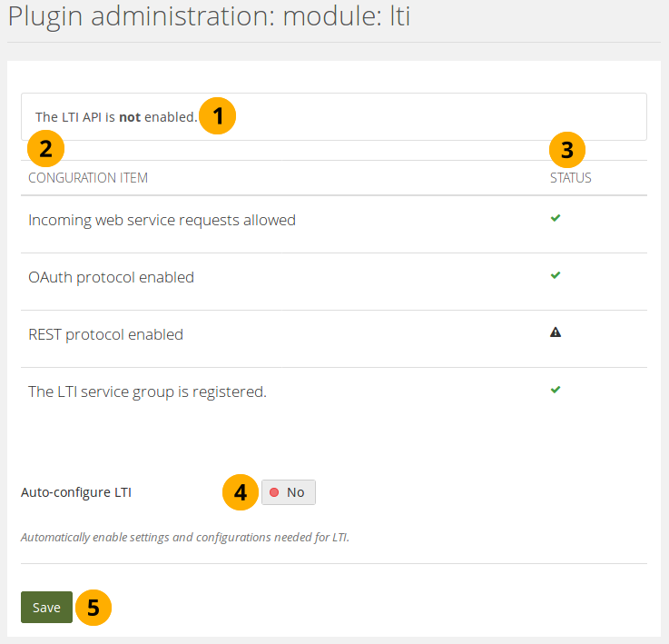This screenshot has width=669, height=644.
Task: Select the 'OAuth protocol enabled' row text
Action: (111, 277)
